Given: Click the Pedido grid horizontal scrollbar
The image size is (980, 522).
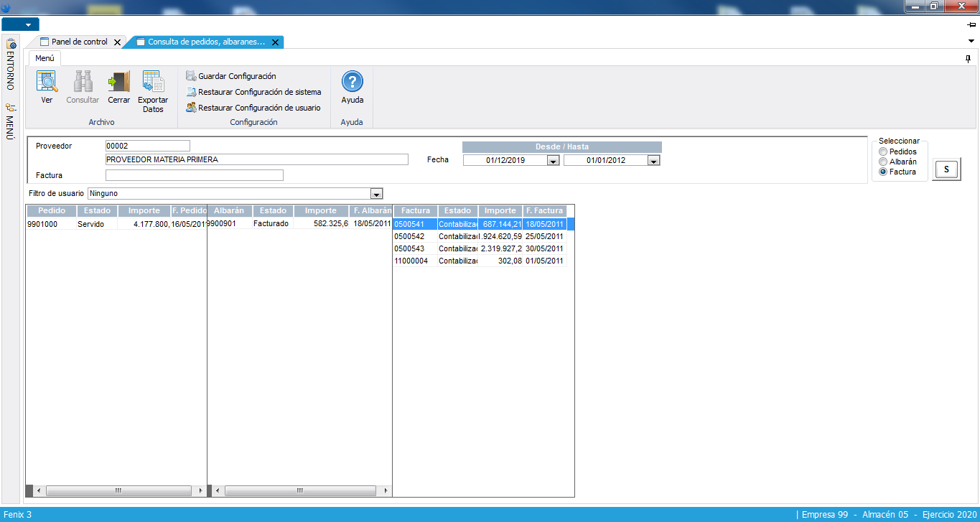Looking at the screenshot, I should pos(116,490).
